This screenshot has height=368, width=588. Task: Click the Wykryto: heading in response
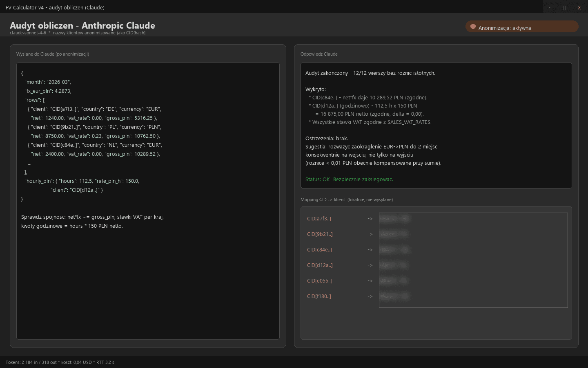coord(316,90)
